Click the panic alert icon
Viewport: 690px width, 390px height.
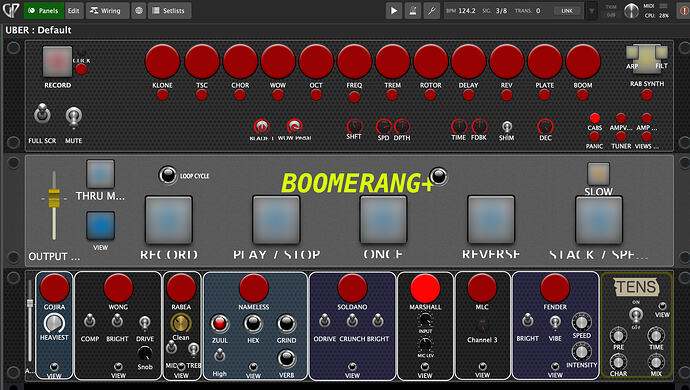coord(684,11)
